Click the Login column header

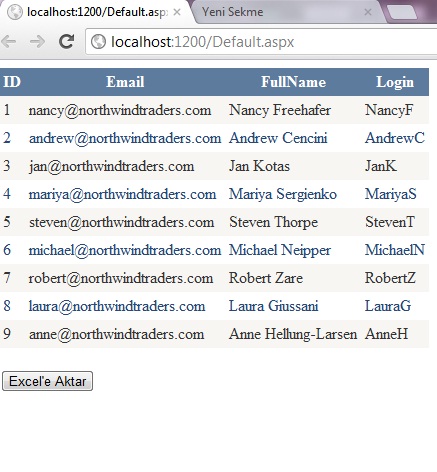point(395,82)
